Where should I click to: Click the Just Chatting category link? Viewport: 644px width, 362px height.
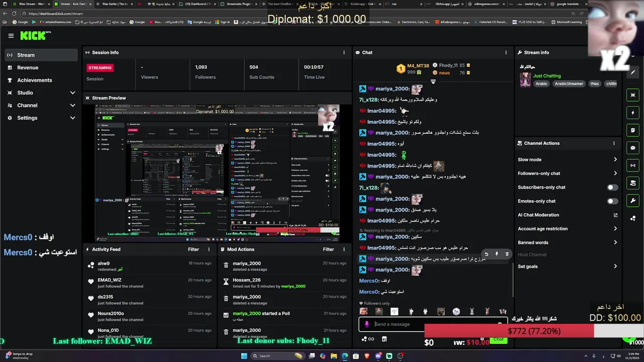[x=547, y=76]
